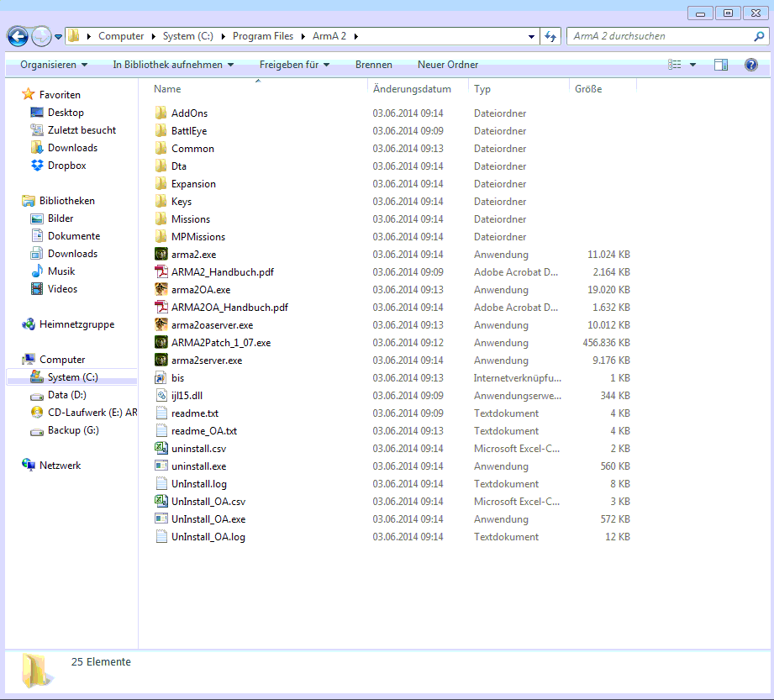Select the file name 'UnInstall.log'
Viewport: 774px width, 700px height.
click(199, 484)
